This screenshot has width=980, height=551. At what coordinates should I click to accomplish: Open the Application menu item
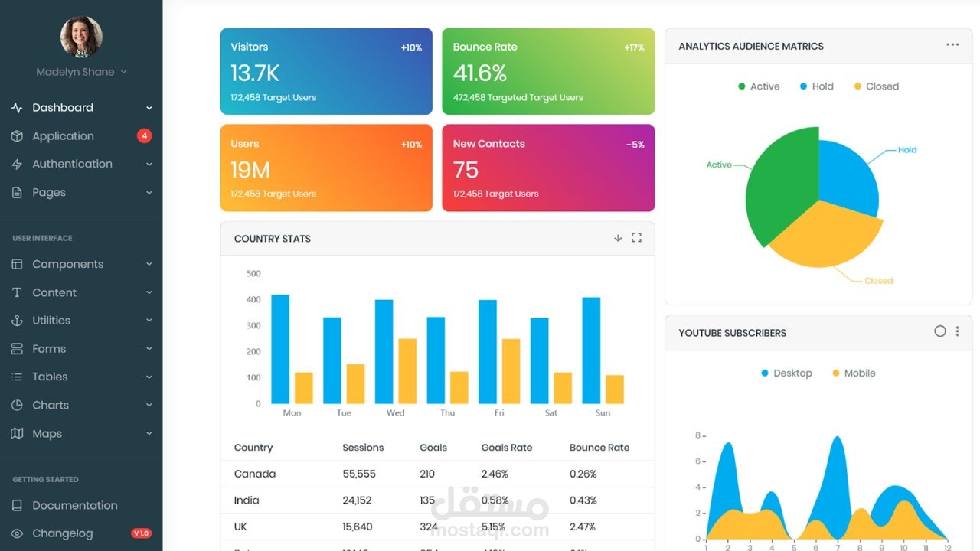tap(81, 136)
